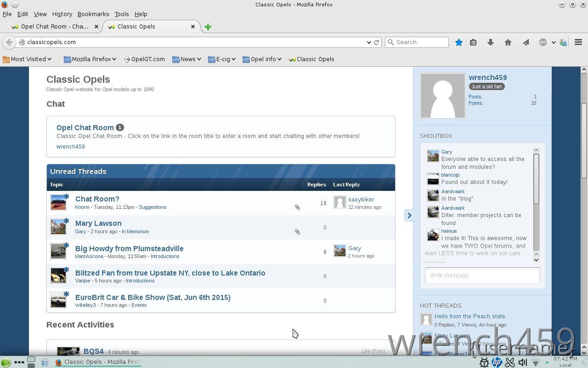
Task: Expand the Opel info bookmarks folder
Action: click(262, 59)
